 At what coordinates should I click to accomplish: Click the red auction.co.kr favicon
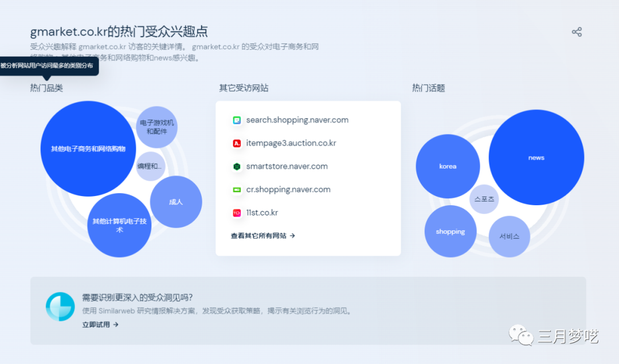coord(237,143)
